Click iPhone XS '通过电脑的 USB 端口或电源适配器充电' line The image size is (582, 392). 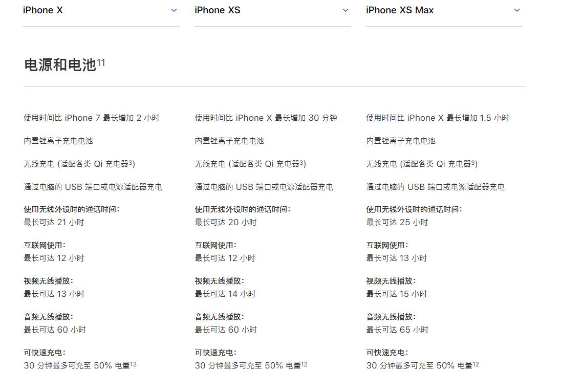pyautogui.click(x=264, y=187)
